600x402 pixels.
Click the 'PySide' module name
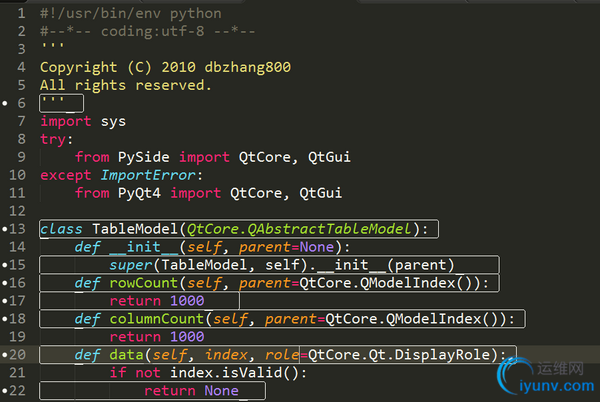pyautogui.click(x=143, y=157)
